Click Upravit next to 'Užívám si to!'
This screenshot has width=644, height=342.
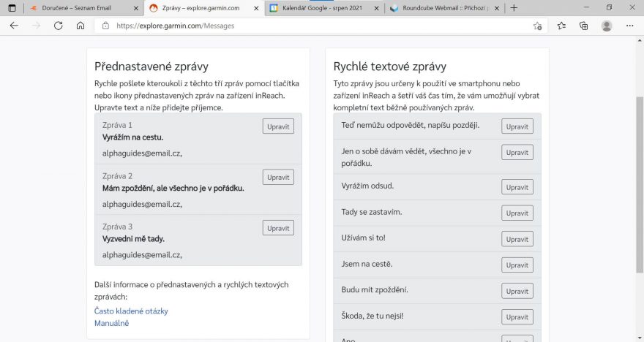(x=517, y=239)
